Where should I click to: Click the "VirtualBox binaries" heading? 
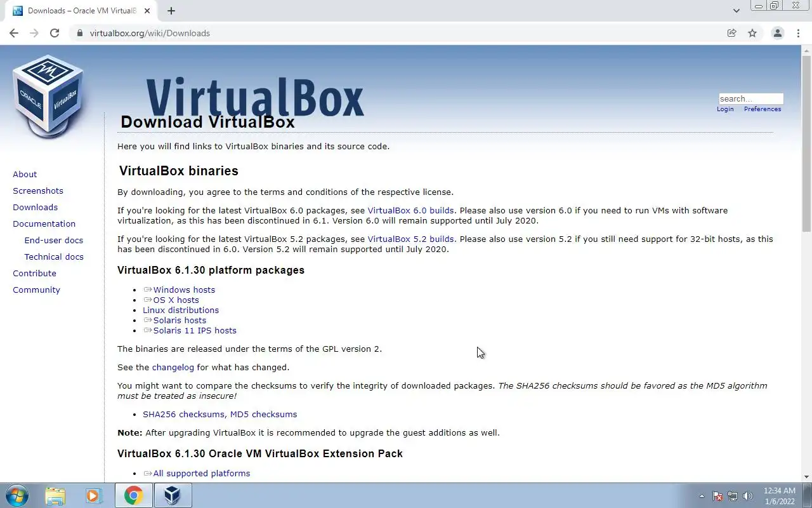tap(179, 171)
